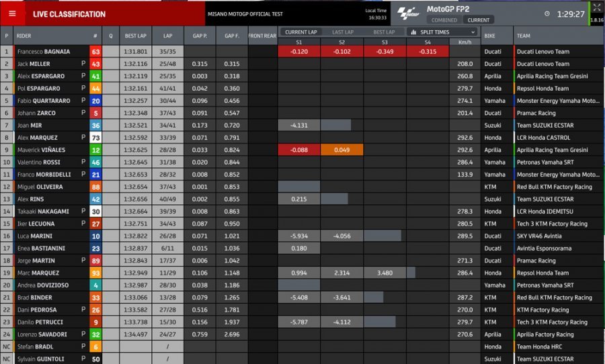The height and width of the screenshot is (364, 605).
Task: Click Marc Marquez's orange number 93 badge
Action: (x=95, y=273)
